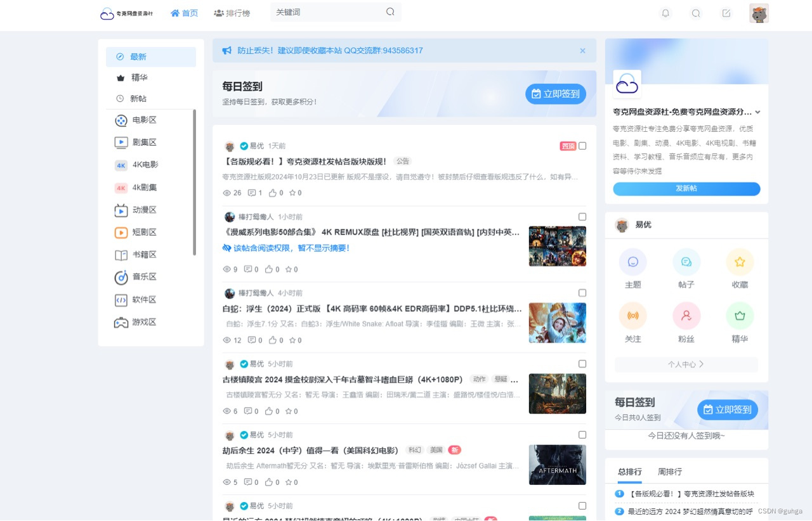Viewport: 812px width, 521px height.
Task: Open the 动漫区 TV icon
Action: (x=121, y=210)
